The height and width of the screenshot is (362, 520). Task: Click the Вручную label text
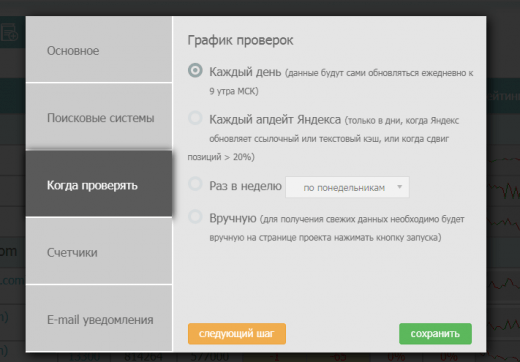[233, 218]
